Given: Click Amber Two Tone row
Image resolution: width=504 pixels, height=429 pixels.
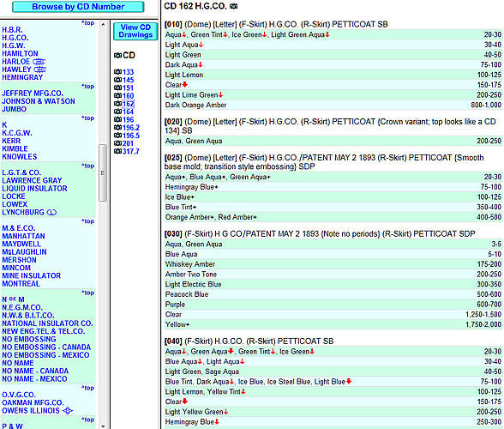Looking at the screenshot, I should (333, 275).
